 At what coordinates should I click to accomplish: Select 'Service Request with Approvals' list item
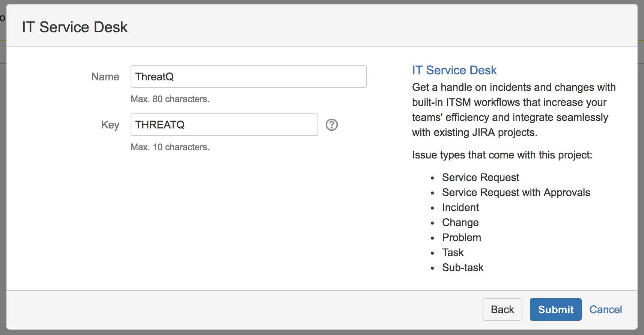tap(516, 192)
